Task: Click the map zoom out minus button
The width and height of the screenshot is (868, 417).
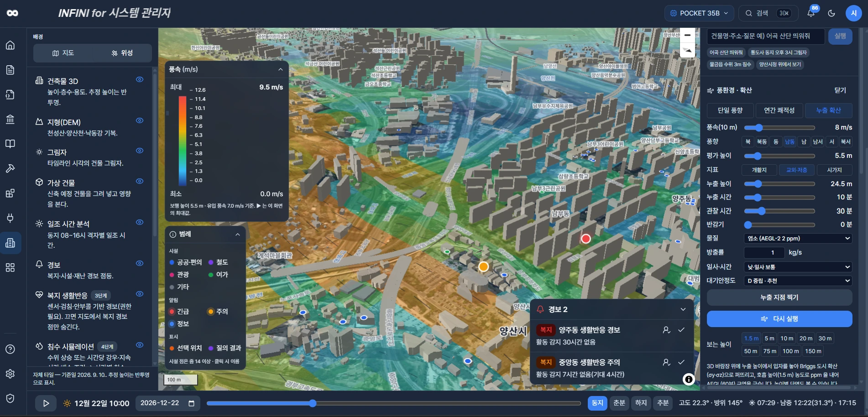Action: click(x=687, y=35)
